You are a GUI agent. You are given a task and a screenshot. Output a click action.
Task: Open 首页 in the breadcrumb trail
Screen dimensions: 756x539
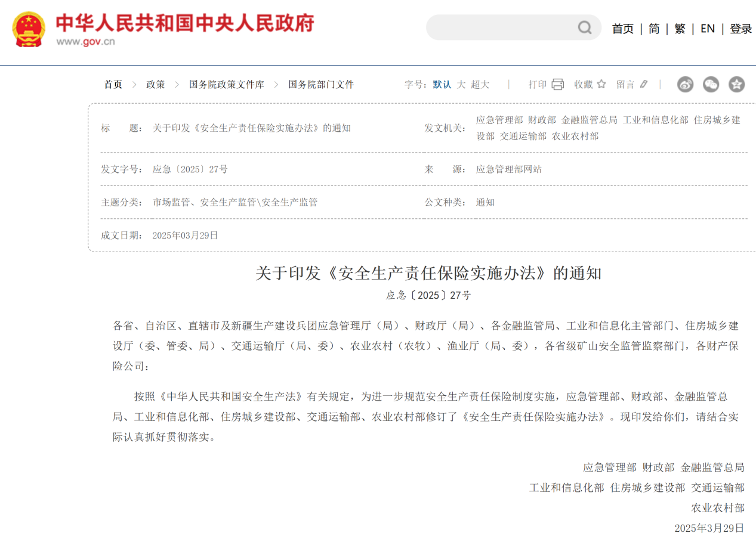[x=113, y=85]
